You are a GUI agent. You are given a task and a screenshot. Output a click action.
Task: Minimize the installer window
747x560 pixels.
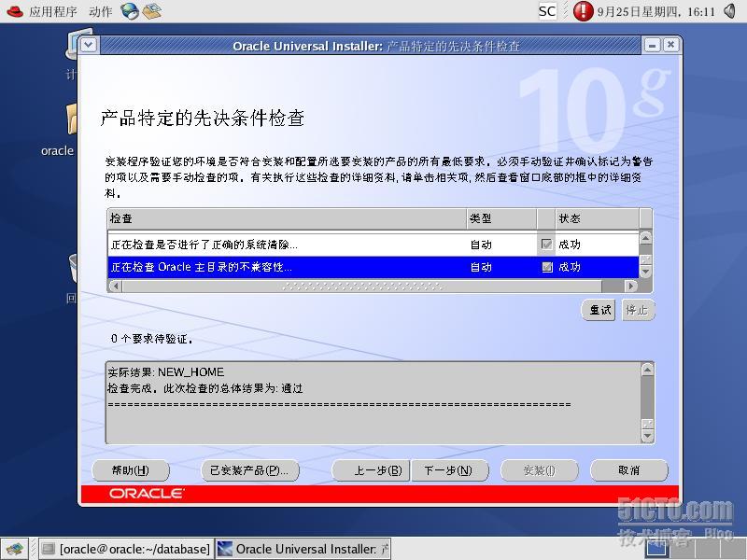click(652, 45)
